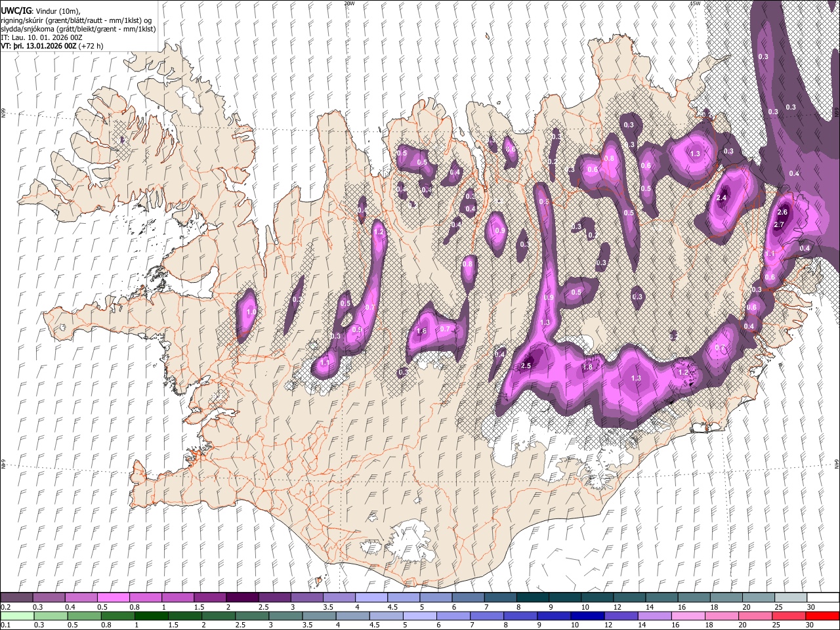Viewport: 840px width, 630px height.
Task: Click the "rigning/skúrir" legend description line
Action: click(x=76, y=20)
